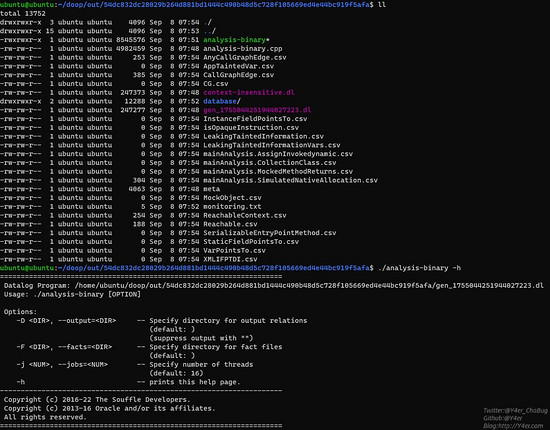Select 'Specify directory for output relations' text

228,321
